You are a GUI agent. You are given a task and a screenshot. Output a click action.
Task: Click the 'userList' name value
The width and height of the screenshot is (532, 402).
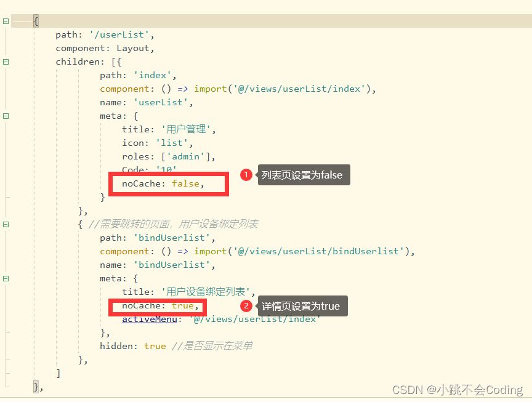[161, 102]
